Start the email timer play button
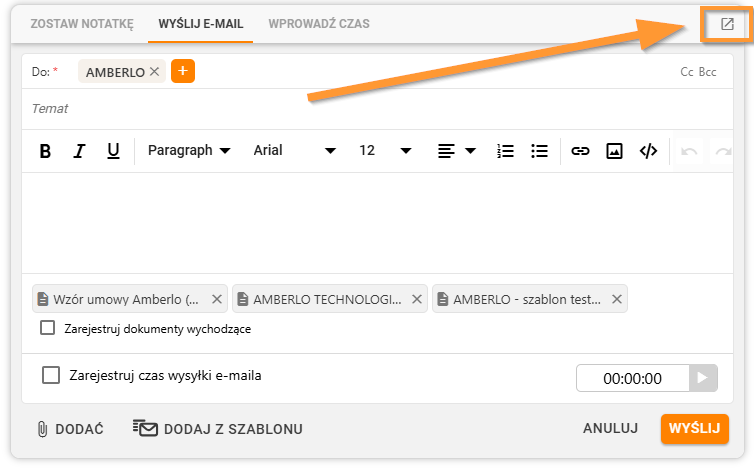Screen dimensions: 754x468 coord(703,378)
